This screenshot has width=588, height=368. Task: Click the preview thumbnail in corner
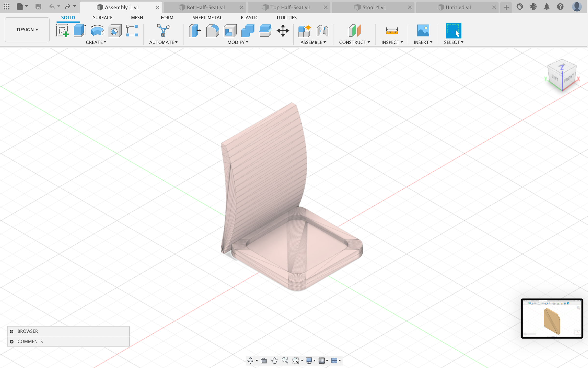click(552, 318)
